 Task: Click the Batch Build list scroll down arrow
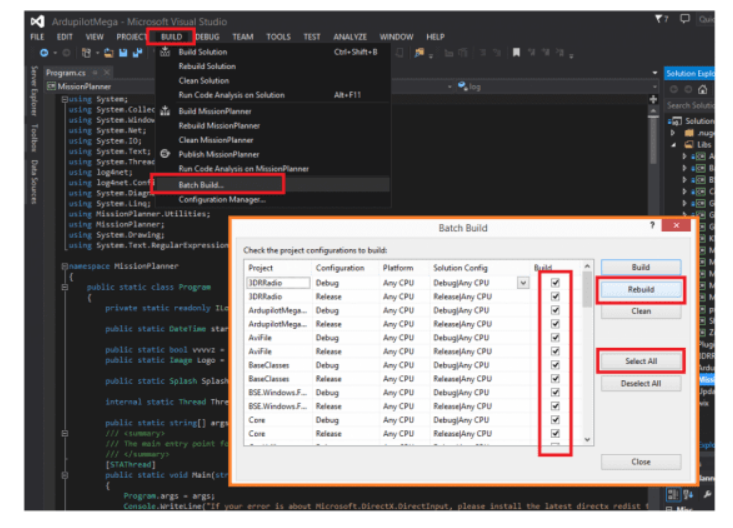[x=587, y=440]
